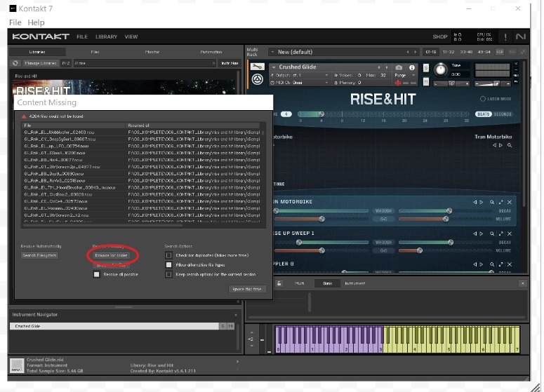Click previous arrow under Tron Motorbike
Viewport: 544px width, 392px height.
click(495, 145)
